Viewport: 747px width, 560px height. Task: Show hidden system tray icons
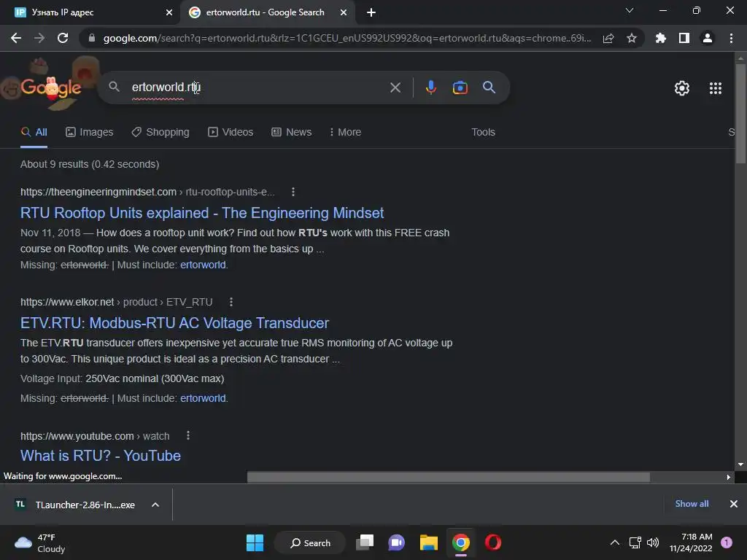pyautogui.click(x=615, y=542)
